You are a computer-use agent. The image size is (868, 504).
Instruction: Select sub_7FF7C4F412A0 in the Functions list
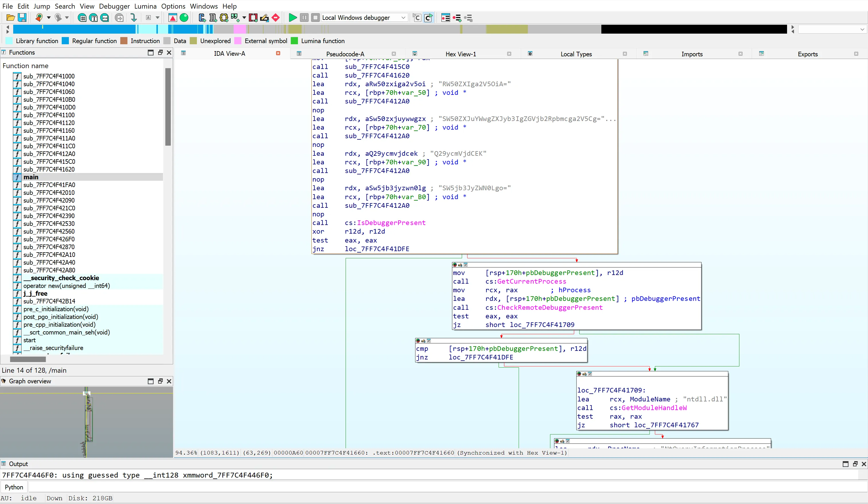point(49,154)
